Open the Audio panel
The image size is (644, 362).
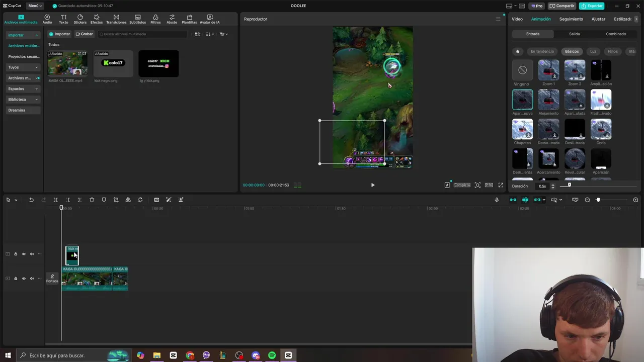point(47,19)
